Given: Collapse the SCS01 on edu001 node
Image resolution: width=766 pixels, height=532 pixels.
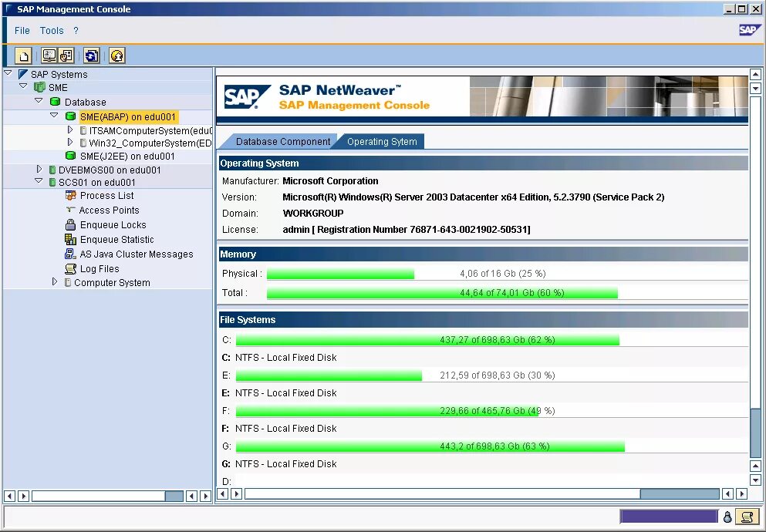Looking at the screenshot, I should tap(39, 180).
